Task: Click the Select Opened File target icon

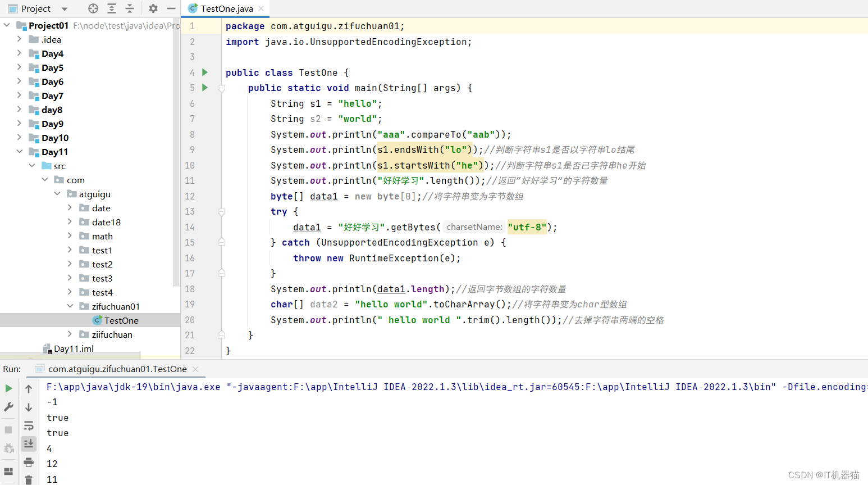Action: tap(93, 8)
